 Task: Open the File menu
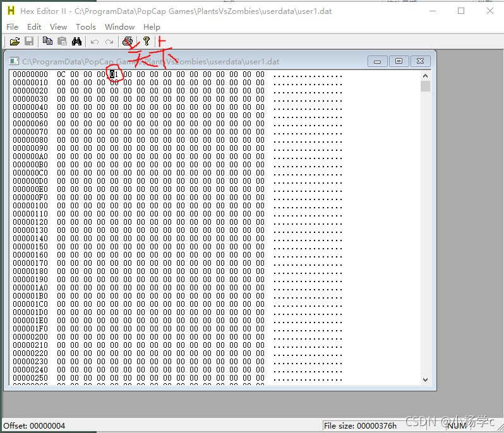[x=12, y=27]
